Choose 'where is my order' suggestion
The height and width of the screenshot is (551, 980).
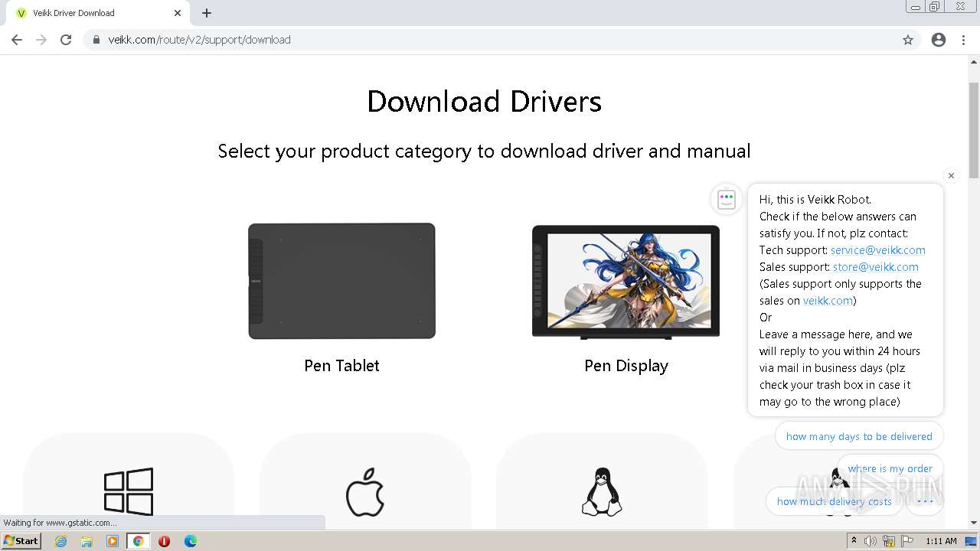[x=890, y=468]
